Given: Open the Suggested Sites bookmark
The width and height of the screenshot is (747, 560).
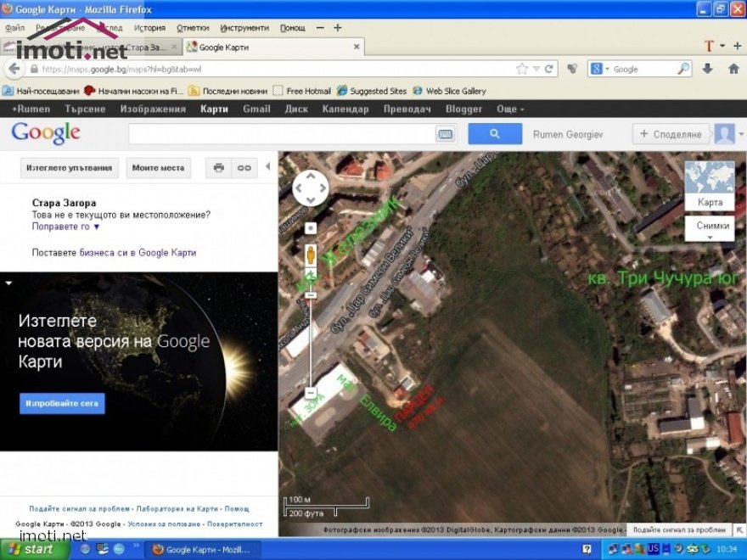Looking at the screenshot, I should click(x=372, y=91).
